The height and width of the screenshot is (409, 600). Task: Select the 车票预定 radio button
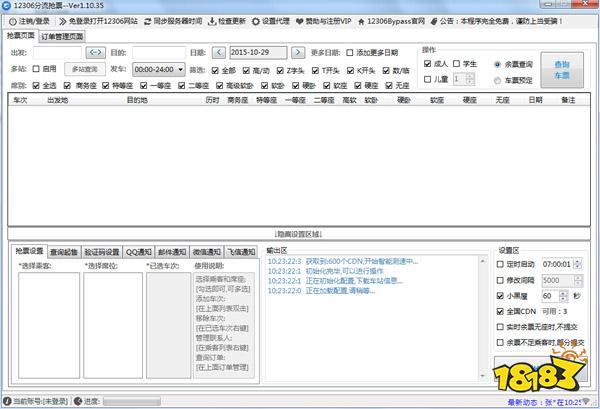pyautogui.click(x=499, y=81)
